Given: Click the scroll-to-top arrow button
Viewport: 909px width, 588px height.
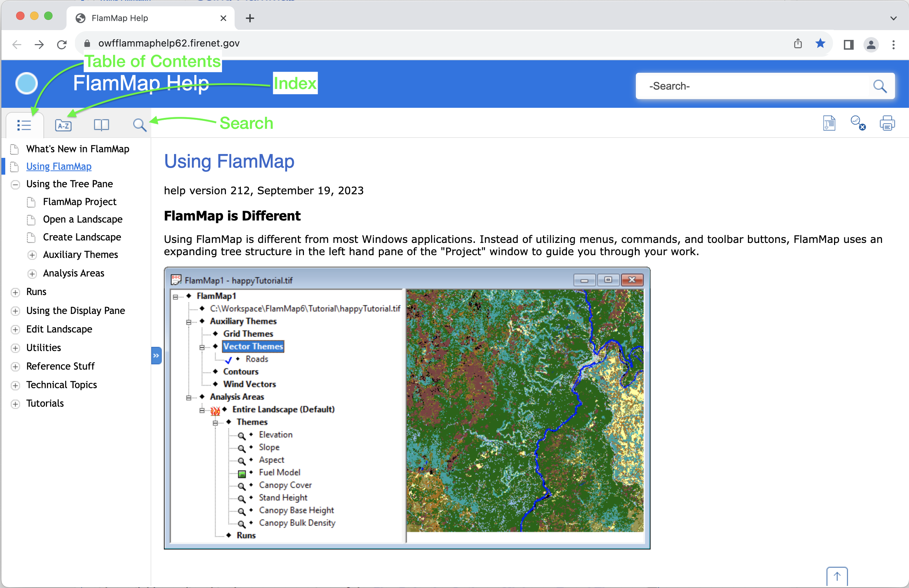Looking at the screenshot, I should coord(837,576).
